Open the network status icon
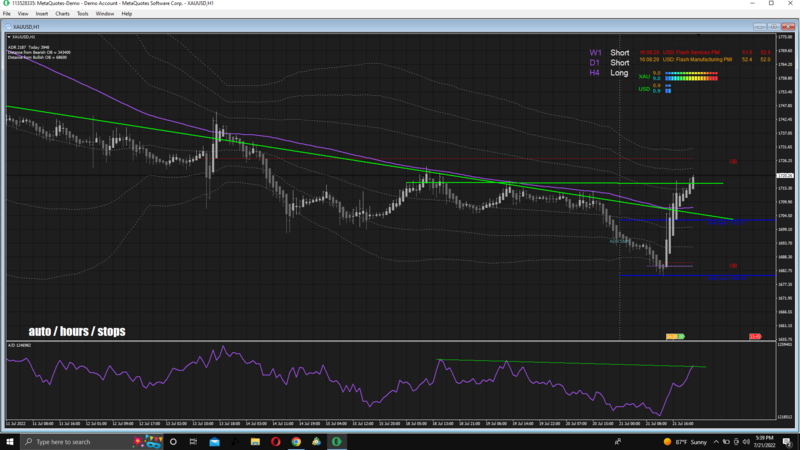The image size is (800, 450). point(736,442)
